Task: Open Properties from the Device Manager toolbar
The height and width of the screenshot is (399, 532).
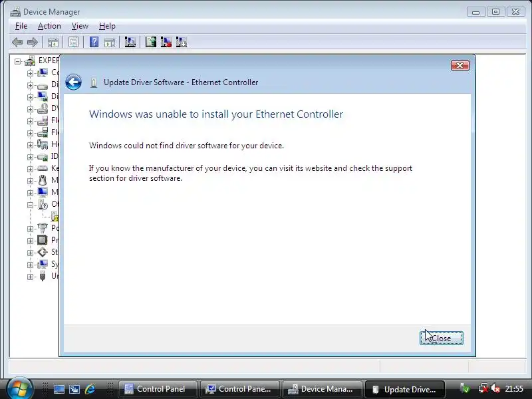Action: [73, 43]
